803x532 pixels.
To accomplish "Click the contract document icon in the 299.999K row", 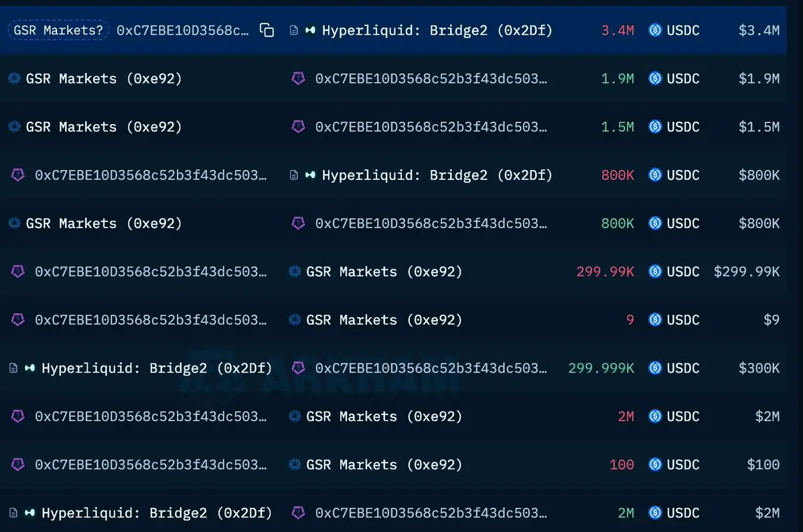I will [14, 368].
